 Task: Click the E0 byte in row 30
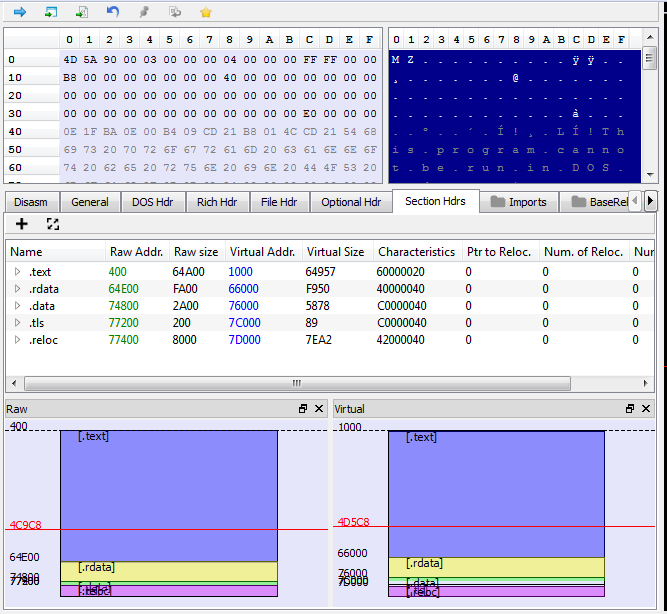310,114
